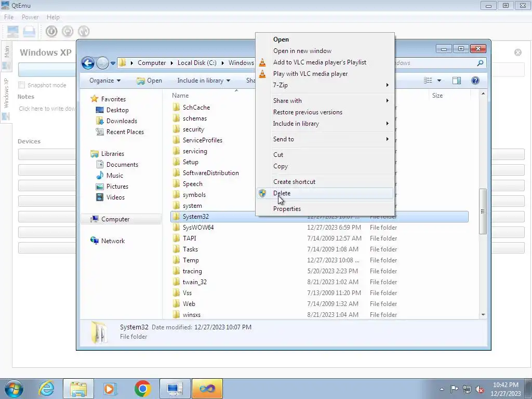
Task: Select Create shortcut menu entry
Action: (294, 181)
